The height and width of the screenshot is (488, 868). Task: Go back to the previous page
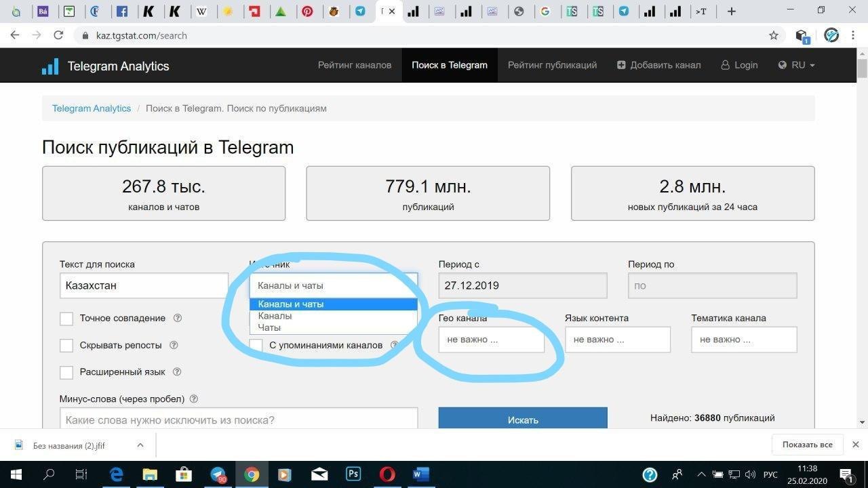point(15,35)
